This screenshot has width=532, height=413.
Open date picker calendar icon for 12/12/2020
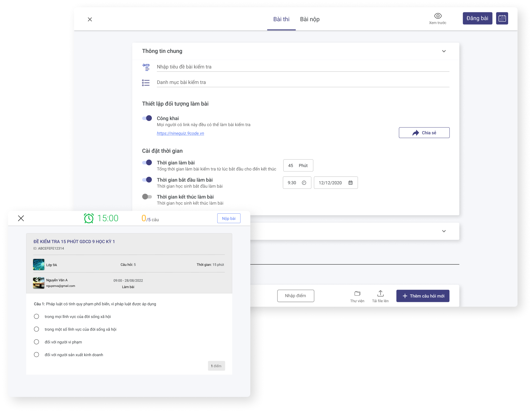pos(350,183)
